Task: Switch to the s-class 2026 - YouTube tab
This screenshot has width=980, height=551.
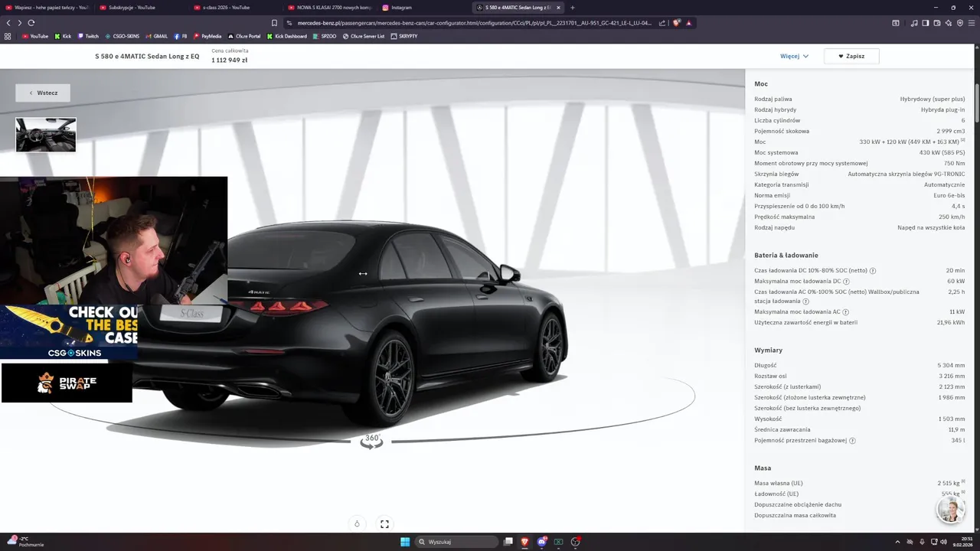Action: point(234,8)
